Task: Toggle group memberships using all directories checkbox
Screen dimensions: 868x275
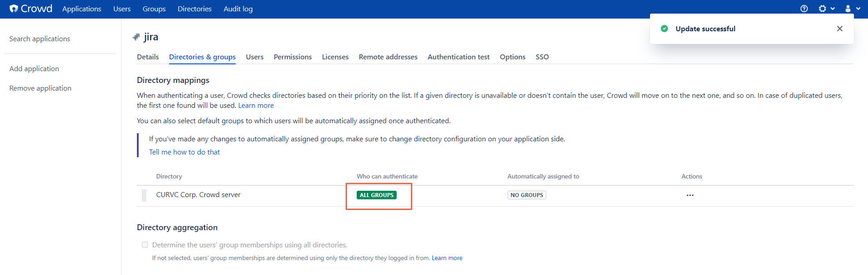Action: tap(145, 245)
